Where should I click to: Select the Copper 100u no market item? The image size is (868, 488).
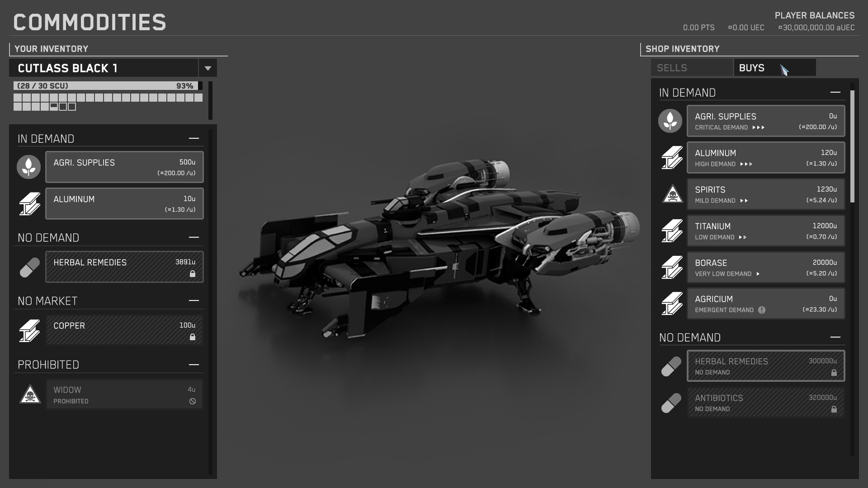(124, 331)
